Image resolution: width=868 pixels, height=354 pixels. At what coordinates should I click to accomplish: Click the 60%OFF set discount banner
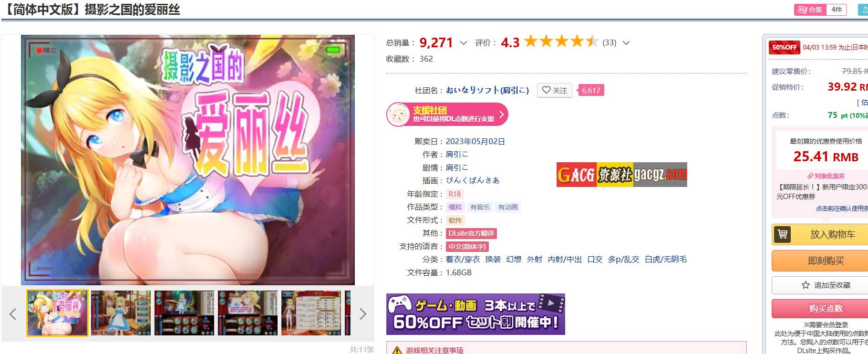(475, 314)
